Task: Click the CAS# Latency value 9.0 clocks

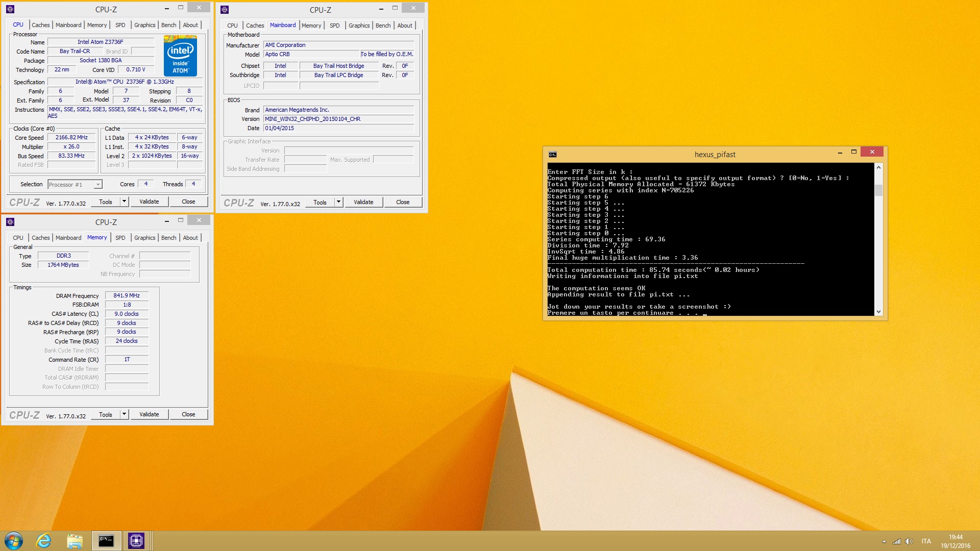Action: point(127,314)
